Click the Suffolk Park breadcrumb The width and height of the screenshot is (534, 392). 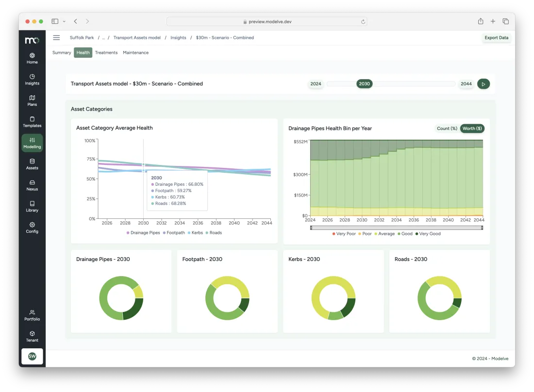click(82, 38)
